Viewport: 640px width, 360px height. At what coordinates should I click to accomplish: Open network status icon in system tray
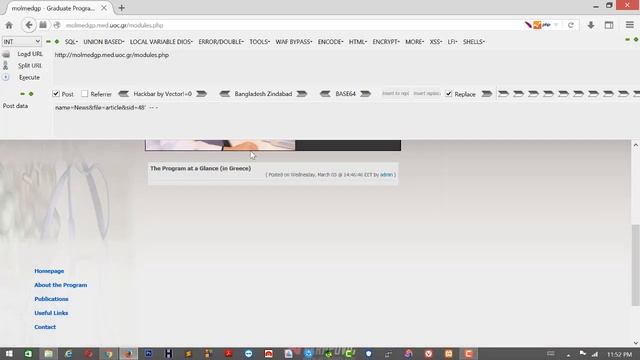[x=595, y=354]
